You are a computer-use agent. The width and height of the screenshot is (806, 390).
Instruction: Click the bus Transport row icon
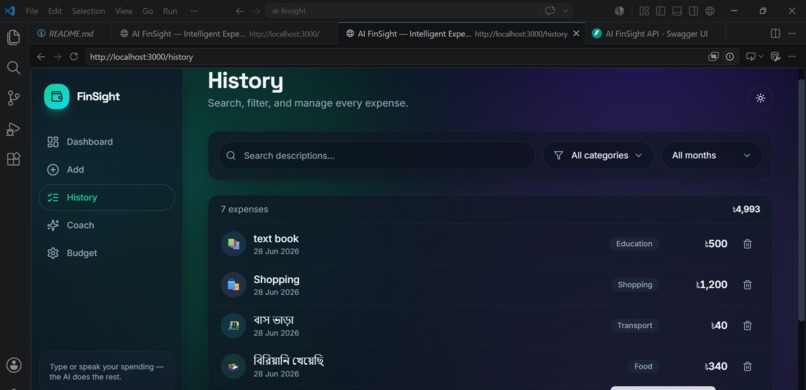233,325
